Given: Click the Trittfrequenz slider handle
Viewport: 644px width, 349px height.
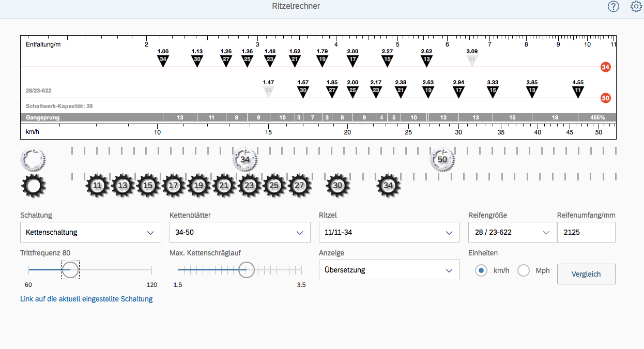Looking at the screenshot, I should (70, 269).
